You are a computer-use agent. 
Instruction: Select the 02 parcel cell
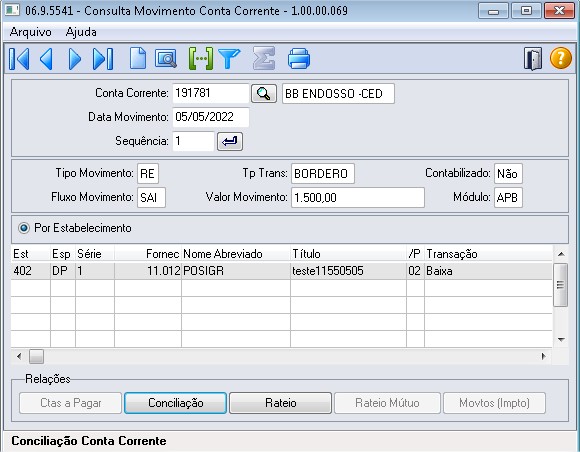(x=415, y=271)
